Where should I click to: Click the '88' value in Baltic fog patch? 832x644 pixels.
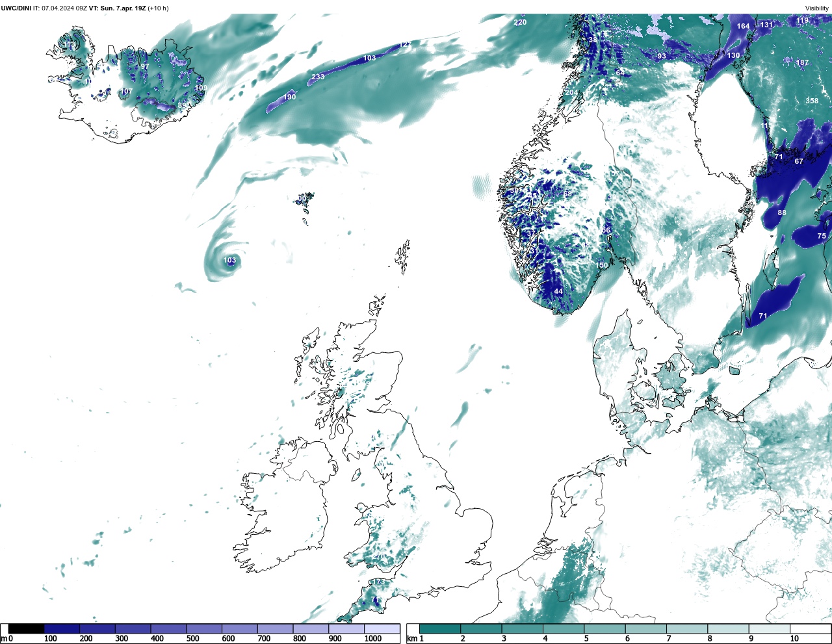(x=782, y=213)
